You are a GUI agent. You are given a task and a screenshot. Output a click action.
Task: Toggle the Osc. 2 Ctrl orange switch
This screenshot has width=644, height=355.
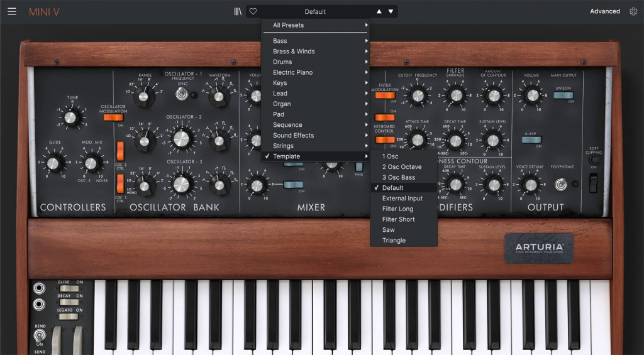coord(120,151)
